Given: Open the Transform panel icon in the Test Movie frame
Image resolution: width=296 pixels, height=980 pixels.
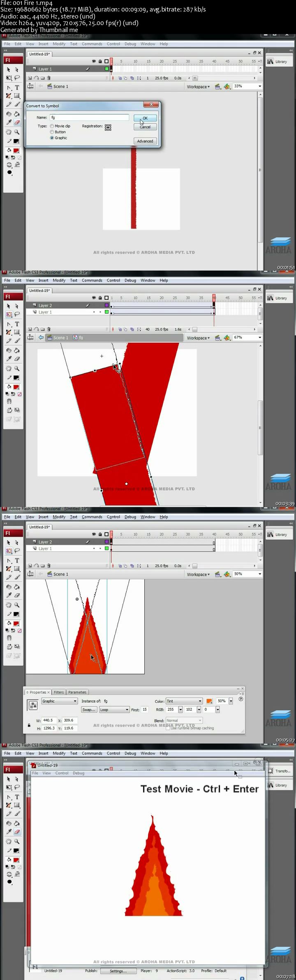Looking at the screenshot, I should coord(279,771).
